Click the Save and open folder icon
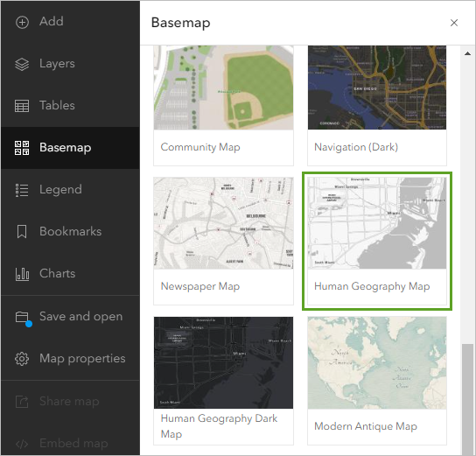The width and height of the screenshot is (476, 456). 23,319
